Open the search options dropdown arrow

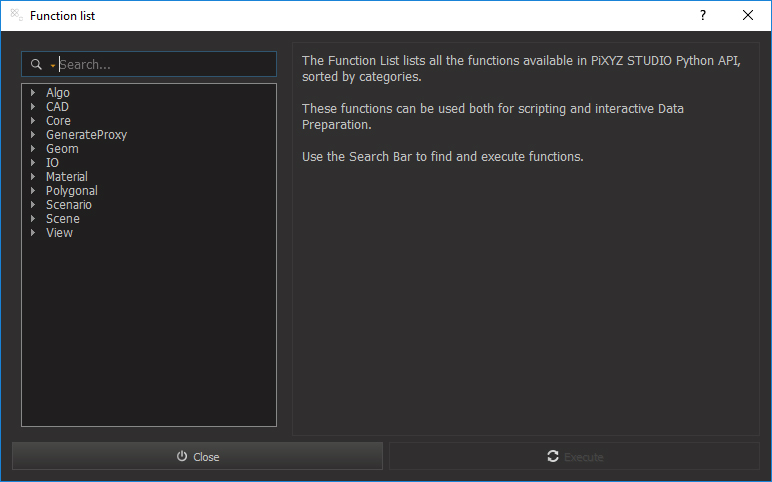52,66
